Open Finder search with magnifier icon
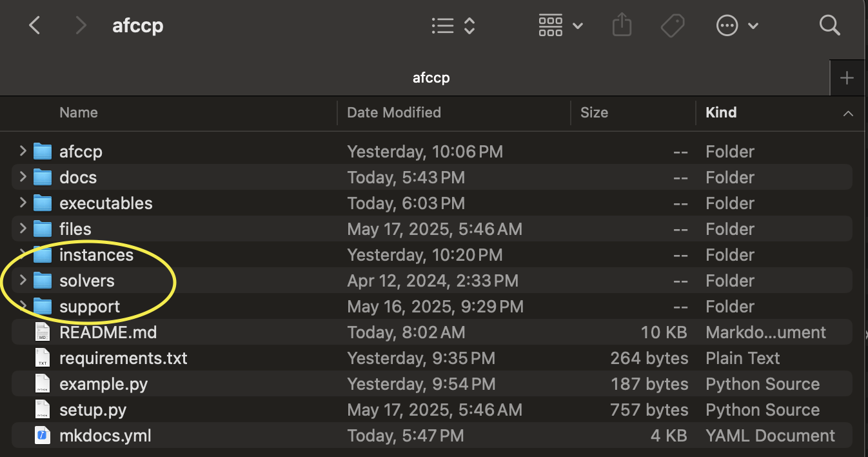 point(829,26)
